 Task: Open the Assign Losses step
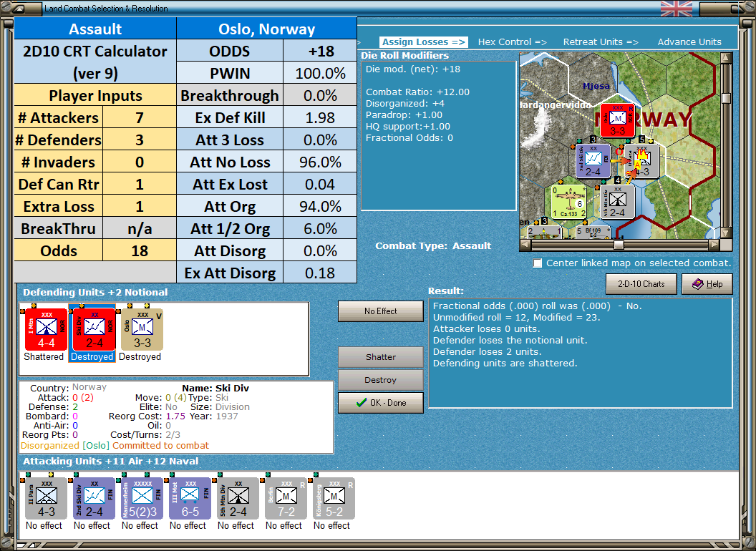tap(423, 42)
